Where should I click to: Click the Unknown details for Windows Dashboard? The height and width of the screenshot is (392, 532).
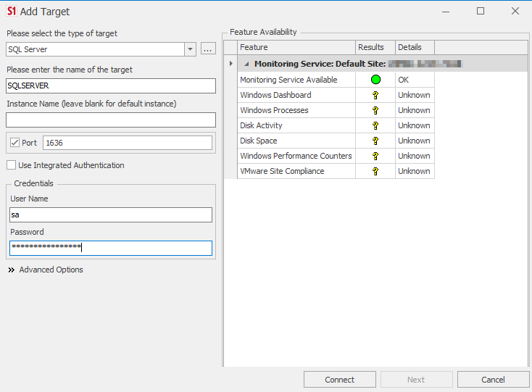click(x=415, y=95)
